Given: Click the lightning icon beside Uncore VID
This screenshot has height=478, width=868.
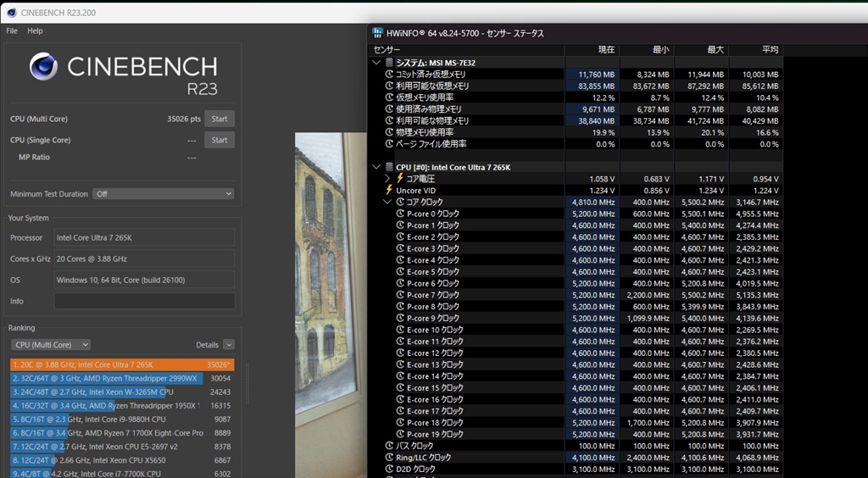Looking at the screenshot, I should (x=389, y=191).
